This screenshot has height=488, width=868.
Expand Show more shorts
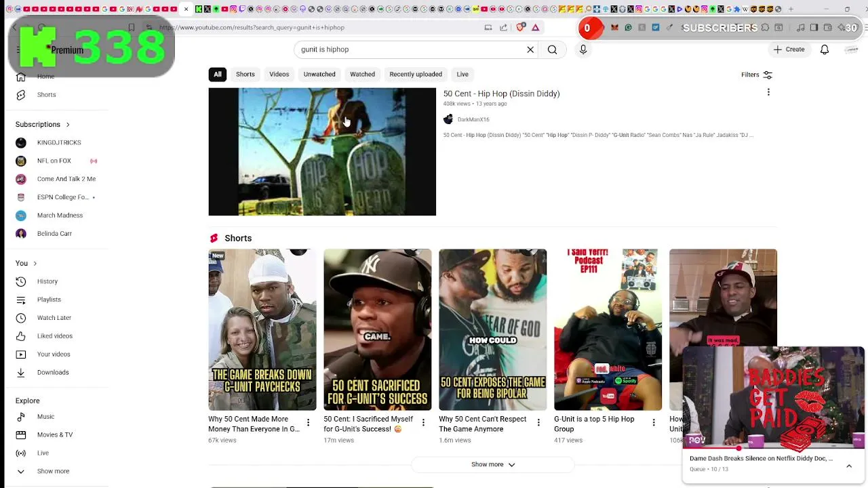[x=493, y=465]
